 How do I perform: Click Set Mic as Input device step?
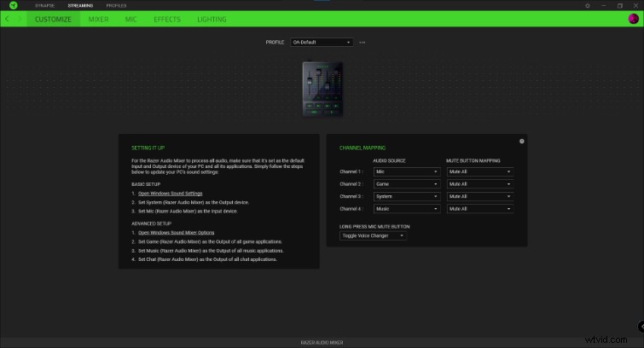point(188,212)
